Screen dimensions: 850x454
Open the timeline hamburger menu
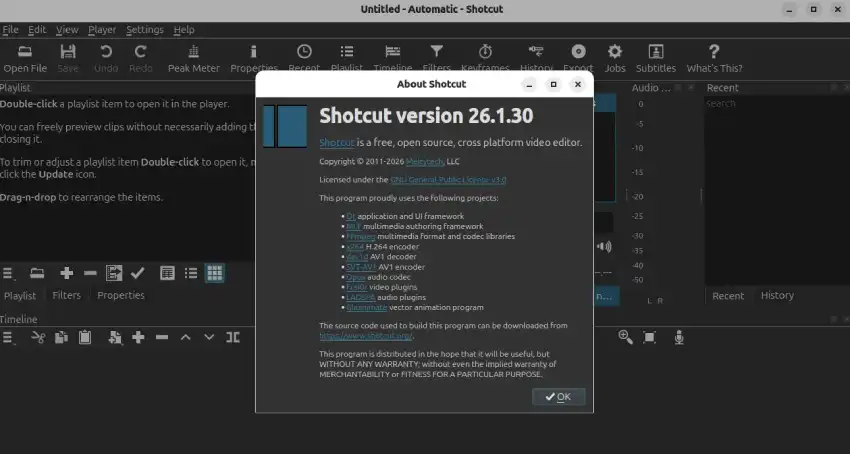click(8, 338)
